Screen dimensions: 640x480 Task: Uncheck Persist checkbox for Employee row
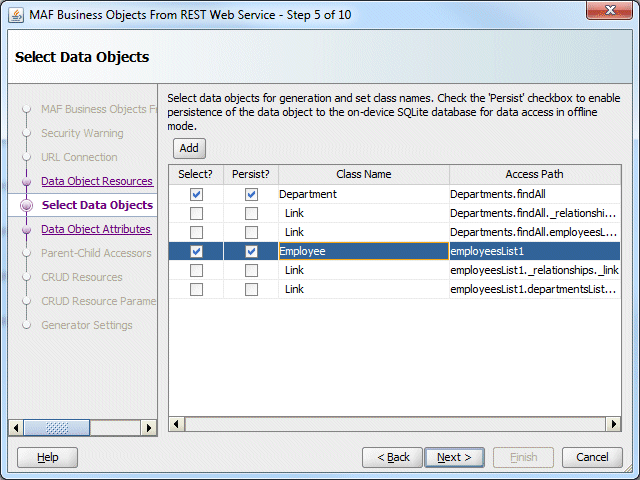click(x=251, y=251)
